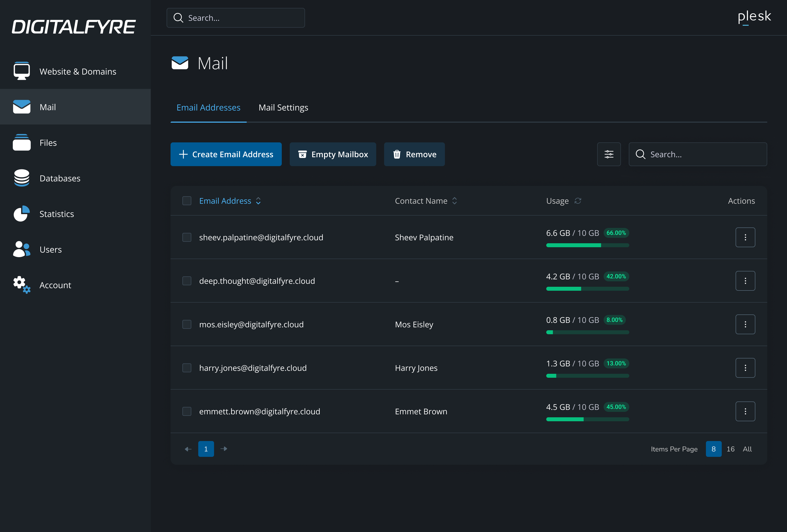This screenshot has width=787, height=532.
Task: Click magnifier icon in list search
Action: [640, 155]
